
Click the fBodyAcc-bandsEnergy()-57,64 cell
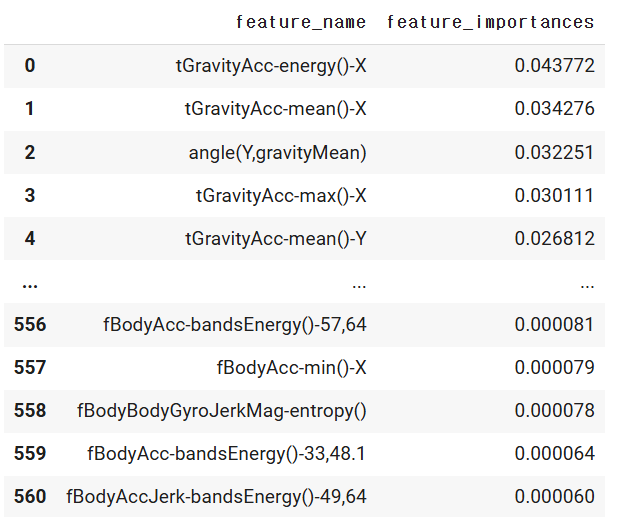pos(235,325)
